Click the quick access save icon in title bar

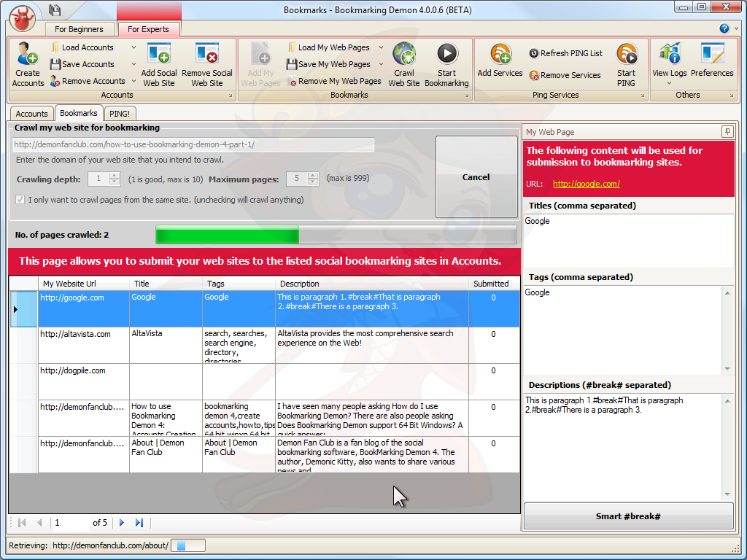[x=55, y=10]
